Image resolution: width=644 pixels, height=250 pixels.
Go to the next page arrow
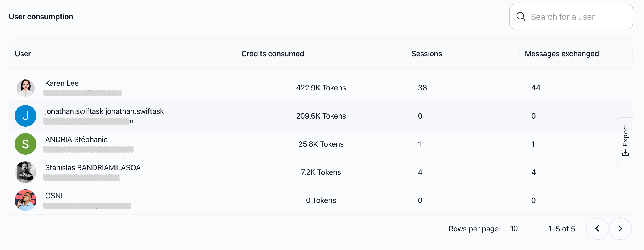tap(620, 229)
